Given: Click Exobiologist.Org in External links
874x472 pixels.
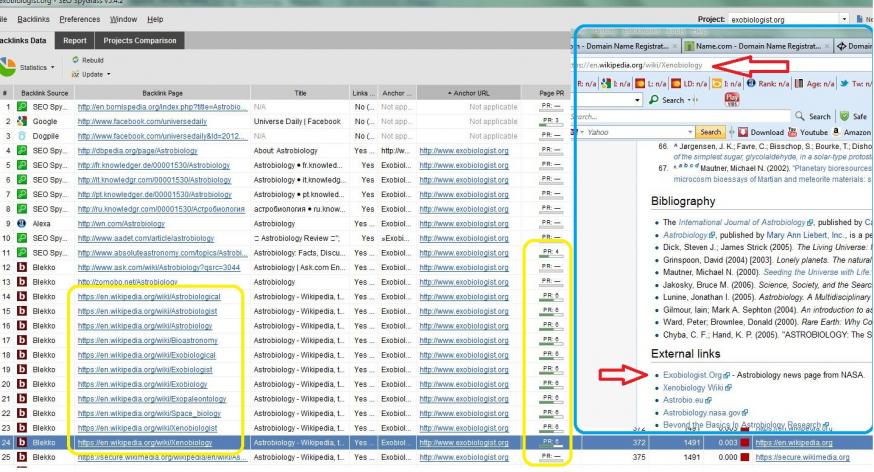Looking at the screenshot, I should (x=692, y=375).
